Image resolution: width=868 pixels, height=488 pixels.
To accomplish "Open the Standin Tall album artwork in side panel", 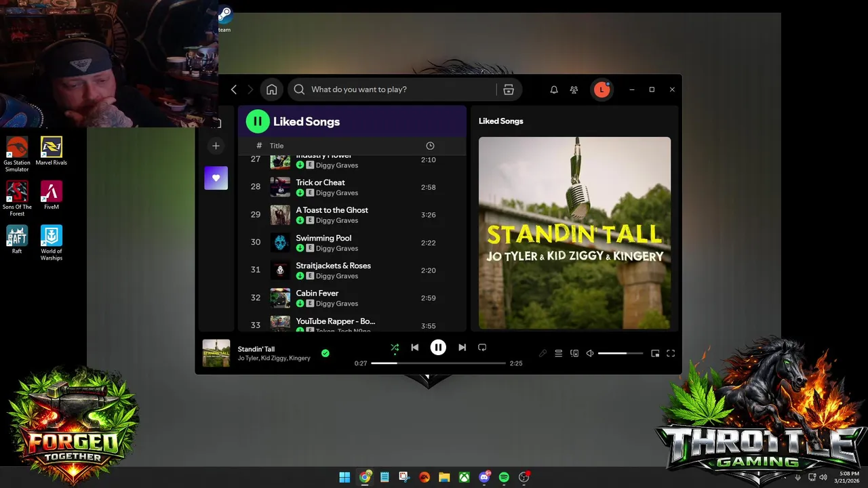I will click(574, 233).
